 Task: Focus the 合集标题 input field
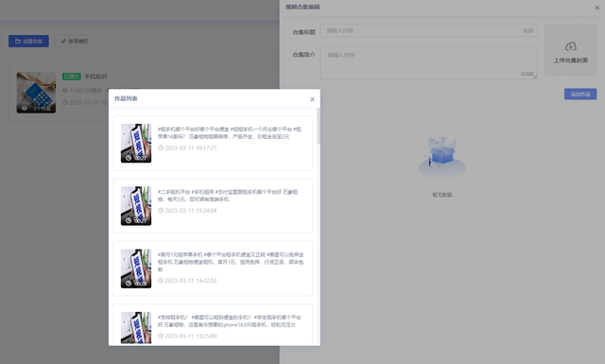[428, 30]
